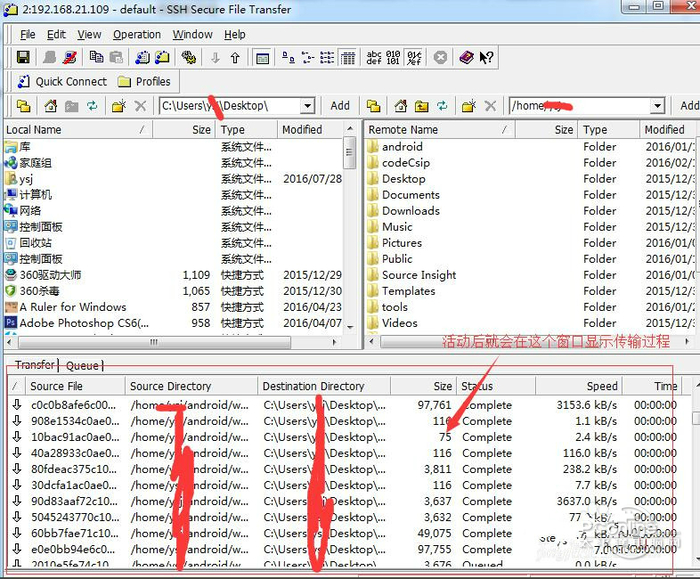Image resolution: width=700 pixels, height=579 pixels.
Task: Click the upload arrow icon in the toolbar
Action: [235, 58]
